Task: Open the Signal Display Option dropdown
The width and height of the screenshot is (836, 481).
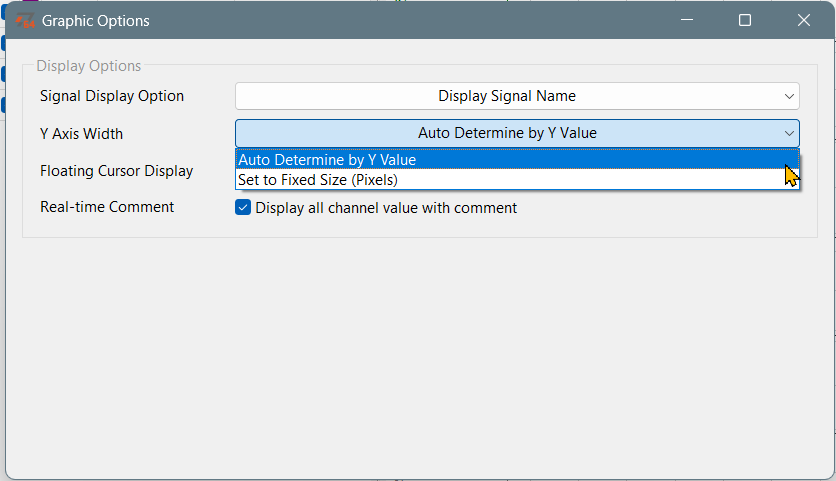Action: tap(517, 96)
